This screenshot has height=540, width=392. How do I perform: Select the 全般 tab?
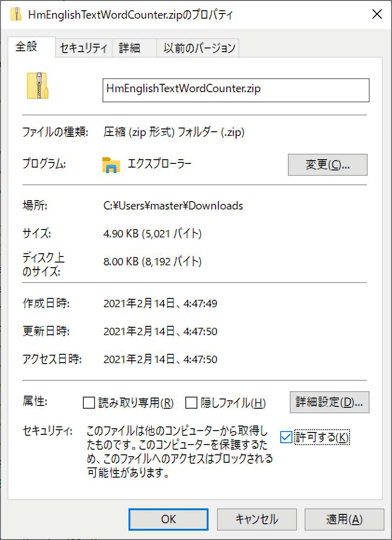click(x=27, y=47)
